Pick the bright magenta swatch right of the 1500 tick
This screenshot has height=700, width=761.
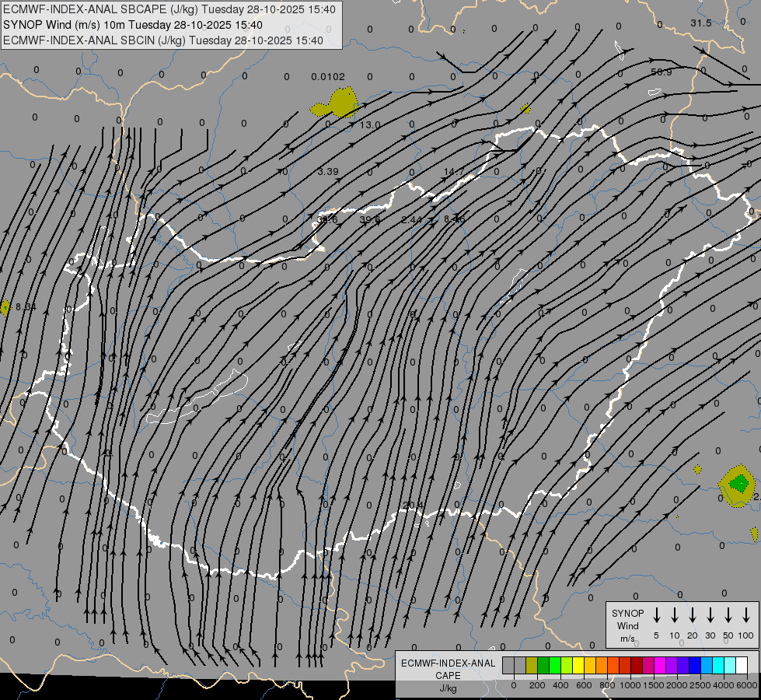[x=660, y=665]
